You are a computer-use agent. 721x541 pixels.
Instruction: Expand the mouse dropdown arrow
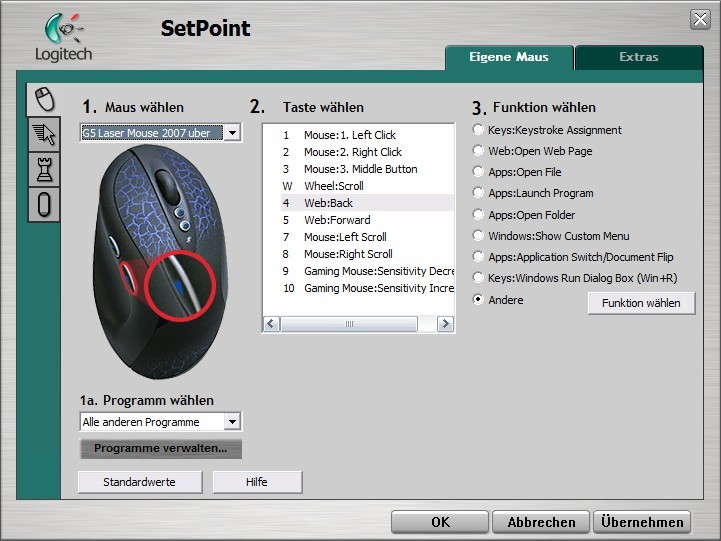tap(233, 133)
